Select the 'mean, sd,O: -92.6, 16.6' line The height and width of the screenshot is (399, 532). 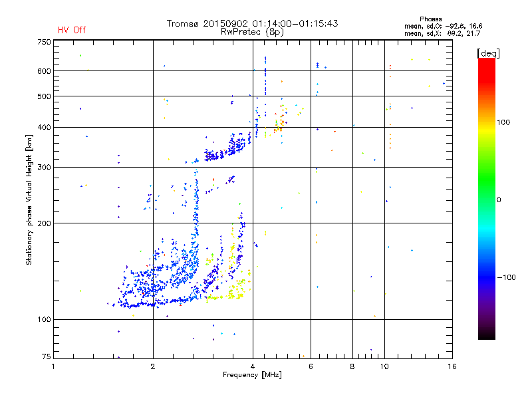443,26
